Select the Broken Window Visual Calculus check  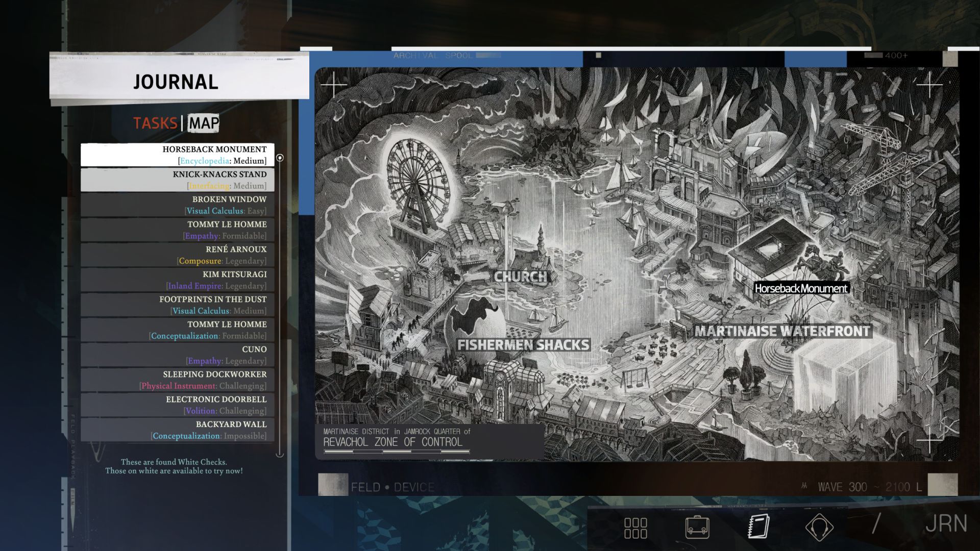pos(178,205)
